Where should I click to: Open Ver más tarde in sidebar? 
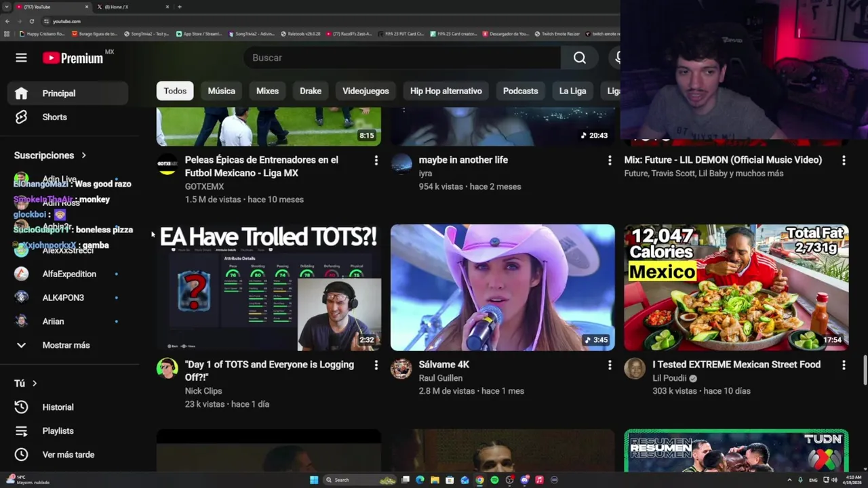click(67, 455)
